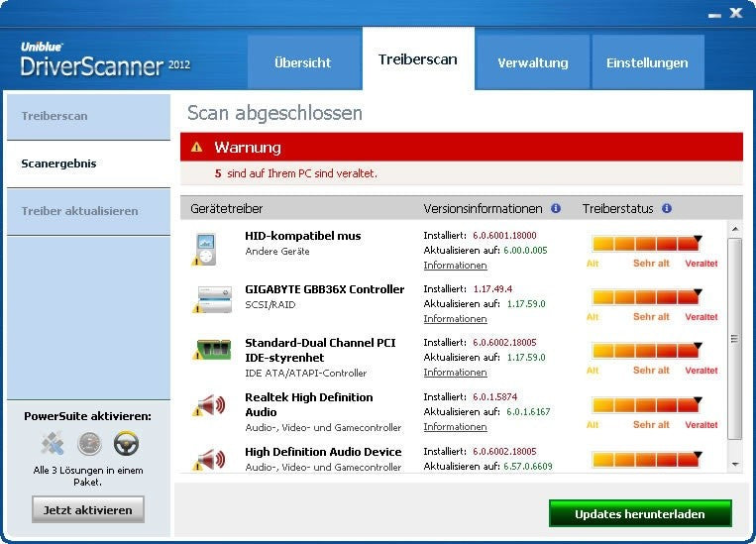756x544 pixels.
Task: Click update version 6.0.1.6167
Action: 528,412
